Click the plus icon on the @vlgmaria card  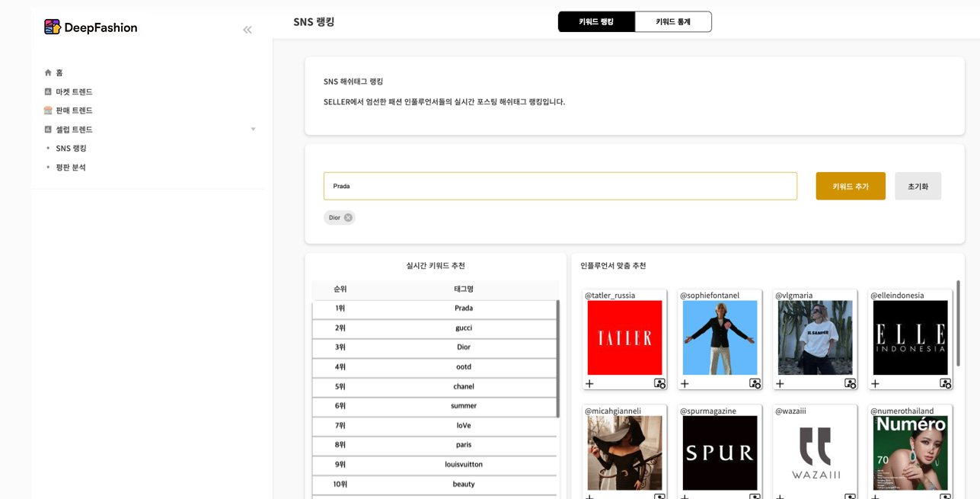(780, 383)
